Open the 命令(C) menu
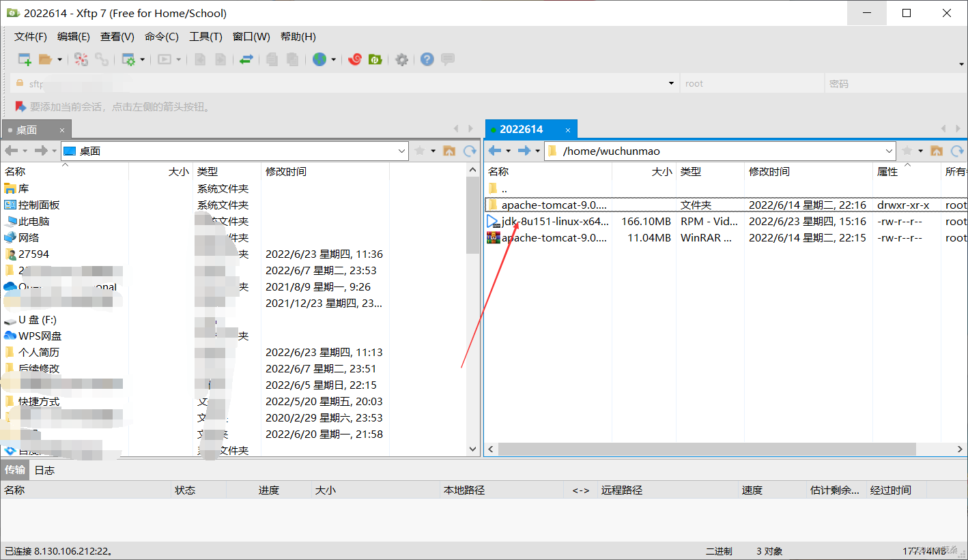This screenshot has width=968, height=560. [x=162, y=37]
